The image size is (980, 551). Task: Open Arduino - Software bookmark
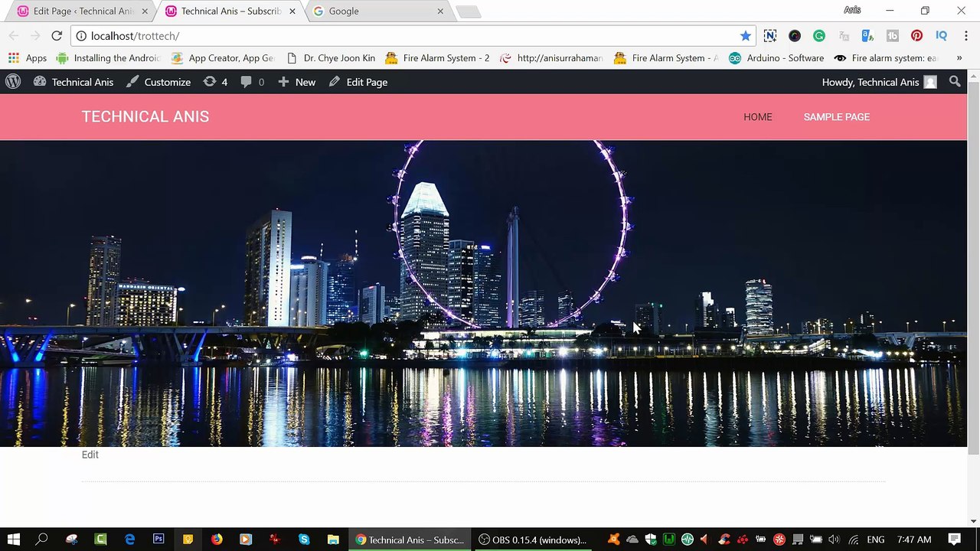coord(776,58)
